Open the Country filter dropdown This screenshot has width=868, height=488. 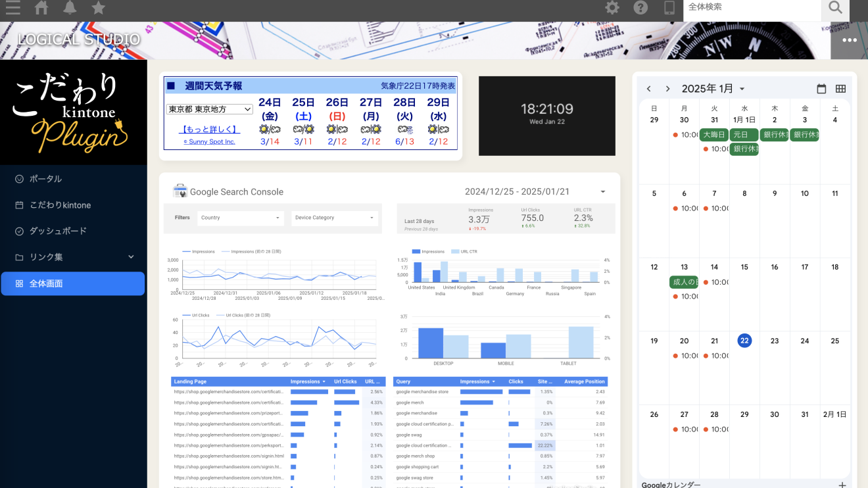click(x=241, y=218)
